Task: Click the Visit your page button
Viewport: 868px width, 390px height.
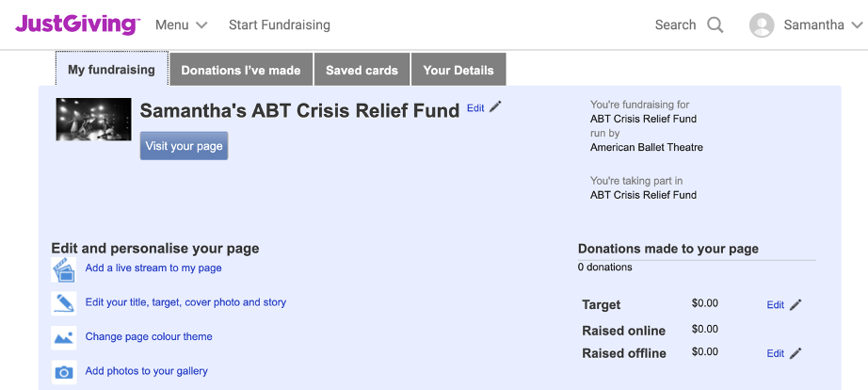Action: pyautogui.click(x=184, y=146)
